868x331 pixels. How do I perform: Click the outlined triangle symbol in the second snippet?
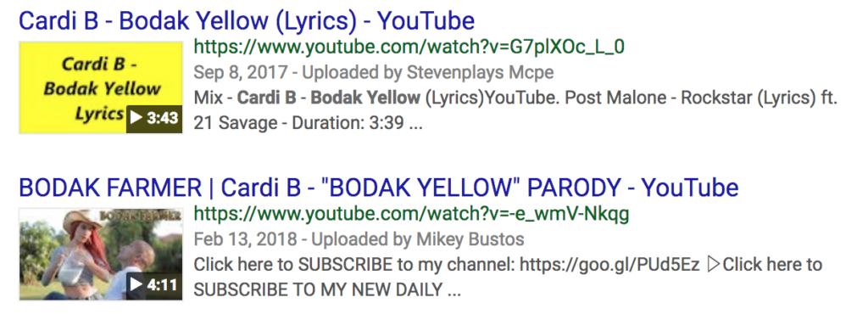click(x=714, y=265)
